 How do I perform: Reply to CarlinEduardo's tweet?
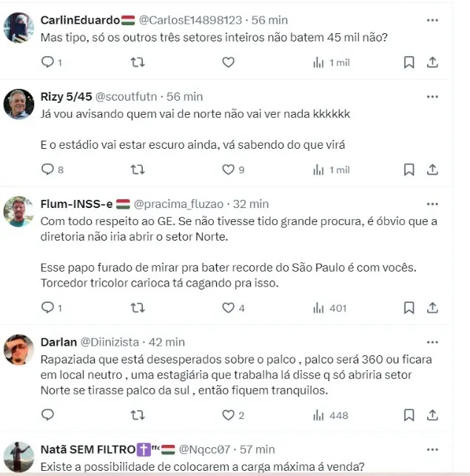coord(47,62)
